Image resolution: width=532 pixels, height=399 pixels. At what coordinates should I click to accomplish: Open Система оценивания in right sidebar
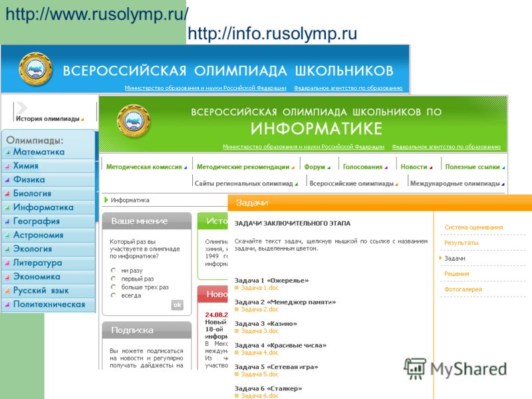tap(473, 227)
